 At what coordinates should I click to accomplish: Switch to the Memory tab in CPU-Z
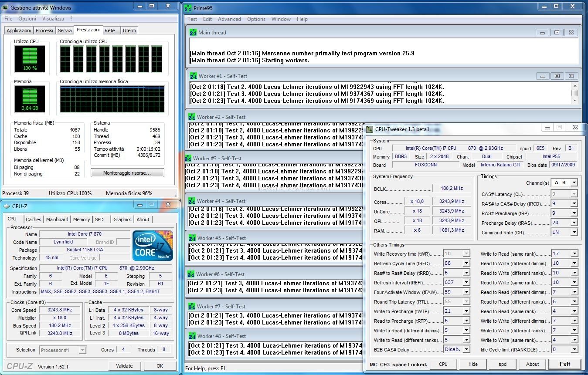tap(82, 220)
